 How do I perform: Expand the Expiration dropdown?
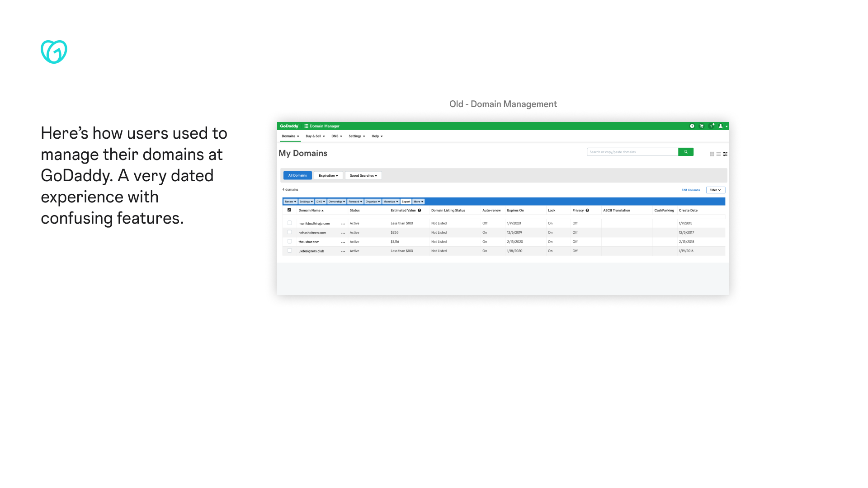point(328,175)
